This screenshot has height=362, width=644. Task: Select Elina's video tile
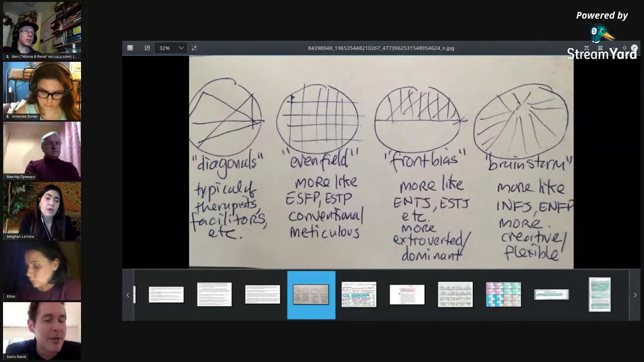tap(42, 271)
